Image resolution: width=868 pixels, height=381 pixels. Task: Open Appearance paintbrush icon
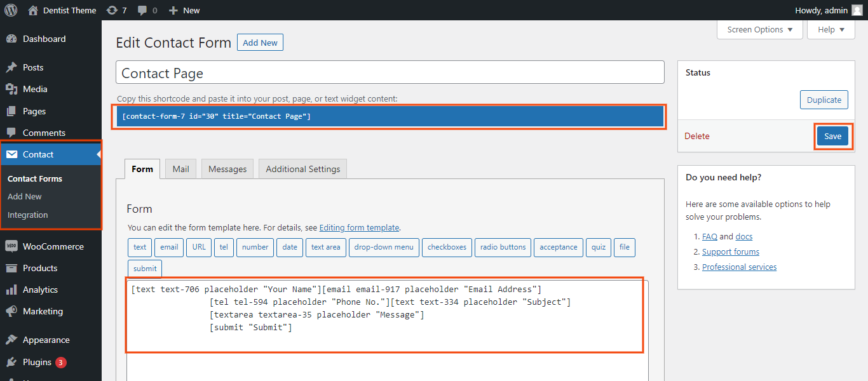pos(11,340)
